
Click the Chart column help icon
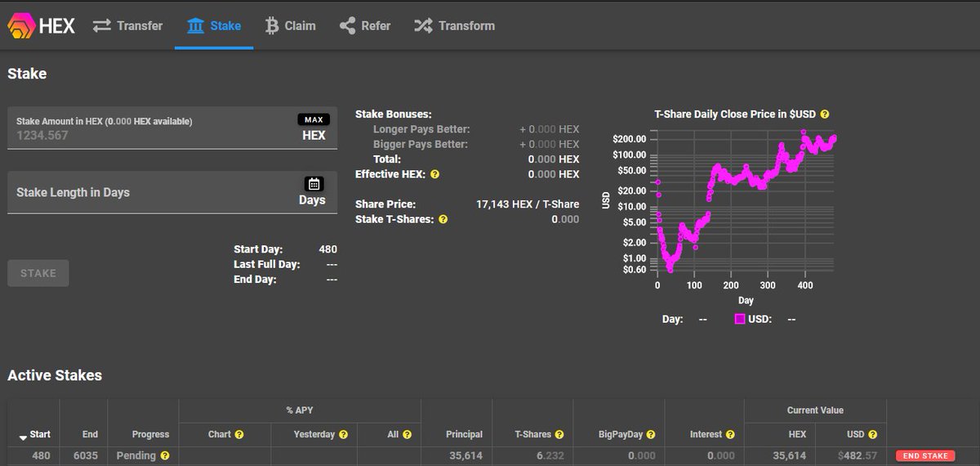239,435
